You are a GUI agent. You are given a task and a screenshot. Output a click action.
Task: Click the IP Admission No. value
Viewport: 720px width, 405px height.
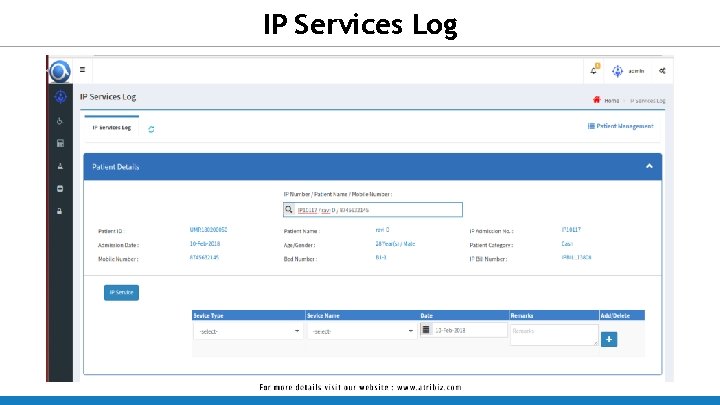(571, 230)
